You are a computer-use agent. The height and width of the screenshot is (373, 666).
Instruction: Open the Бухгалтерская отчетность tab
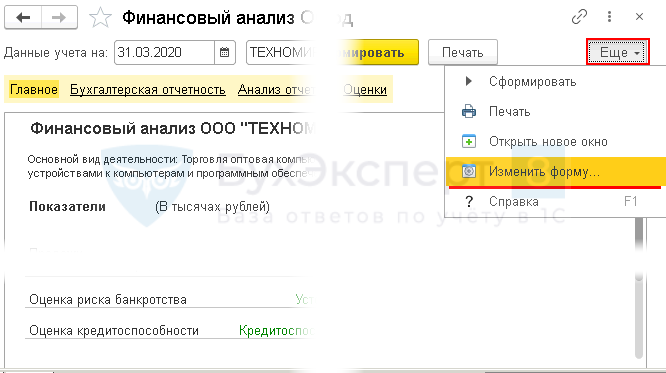pos(148,90)
